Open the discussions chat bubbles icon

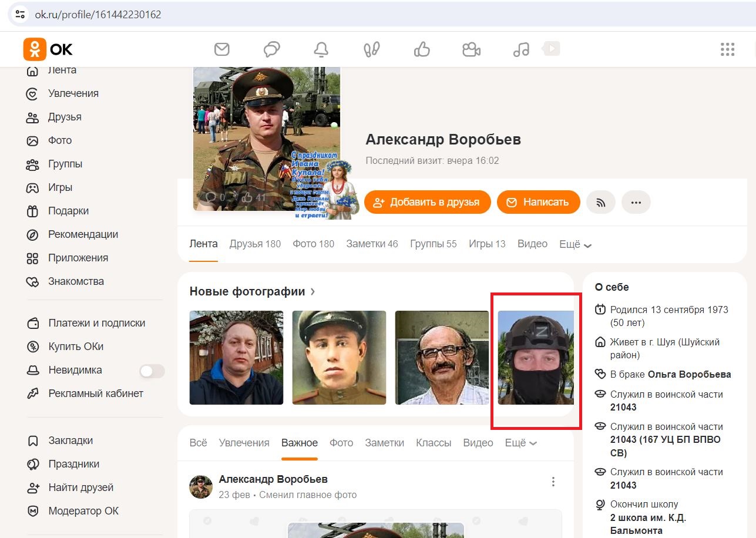pos(271,49)
